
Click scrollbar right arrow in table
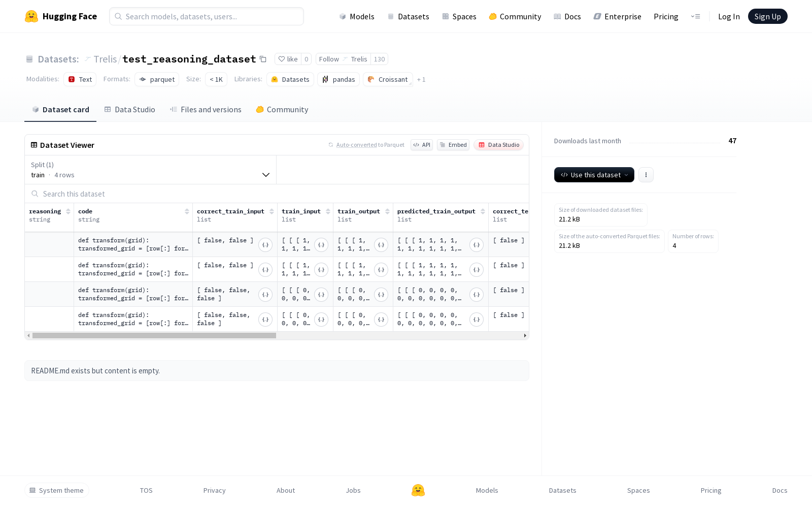pyautogui.click(x=525, y=336)
